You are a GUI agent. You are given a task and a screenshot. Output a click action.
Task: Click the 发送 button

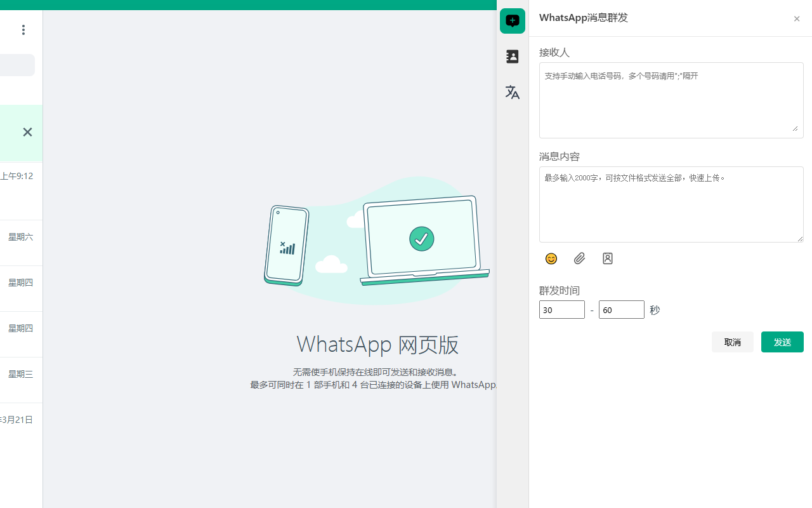[782, 342]
